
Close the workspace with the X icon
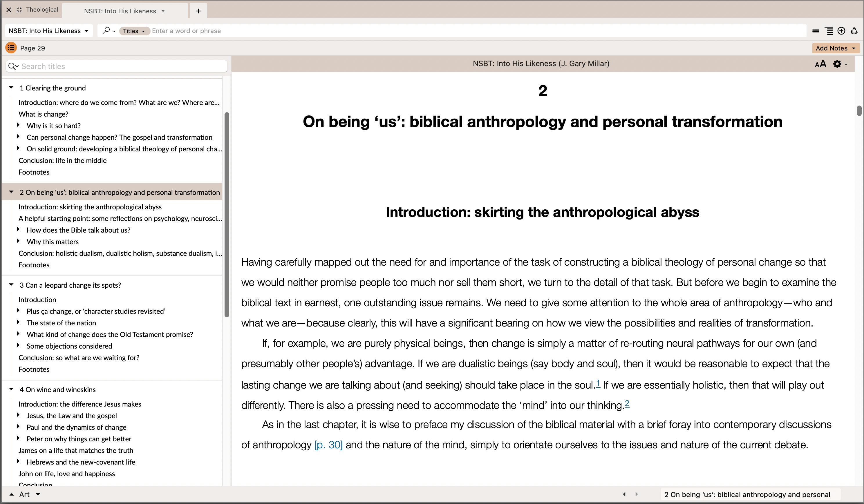9,10
